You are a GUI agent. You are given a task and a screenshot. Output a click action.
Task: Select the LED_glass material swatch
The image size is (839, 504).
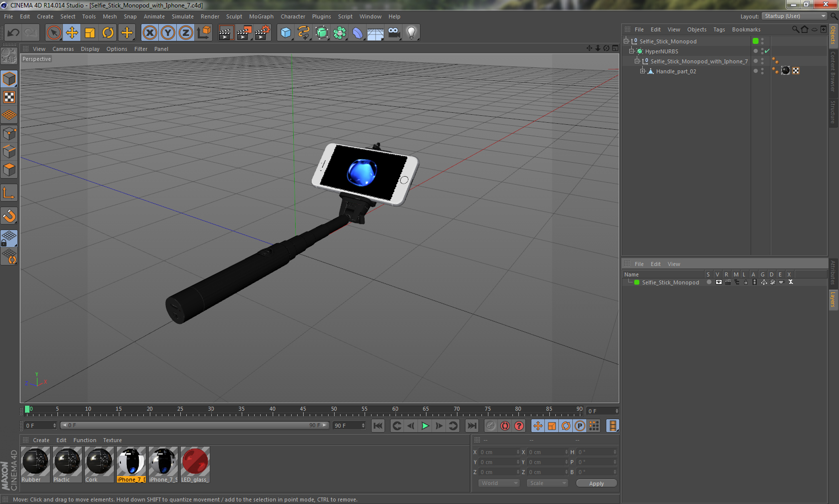(x=195, y=465)
